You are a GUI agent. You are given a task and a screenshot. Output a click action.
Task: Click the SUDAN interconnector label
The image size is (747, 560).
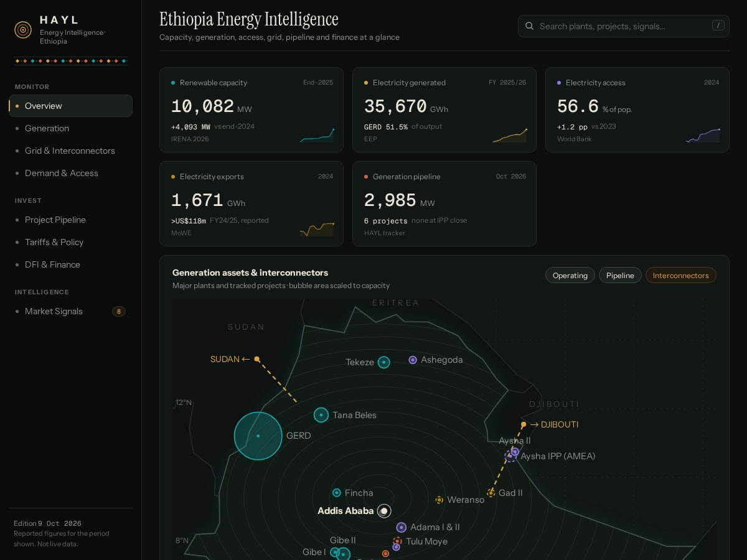230,359
